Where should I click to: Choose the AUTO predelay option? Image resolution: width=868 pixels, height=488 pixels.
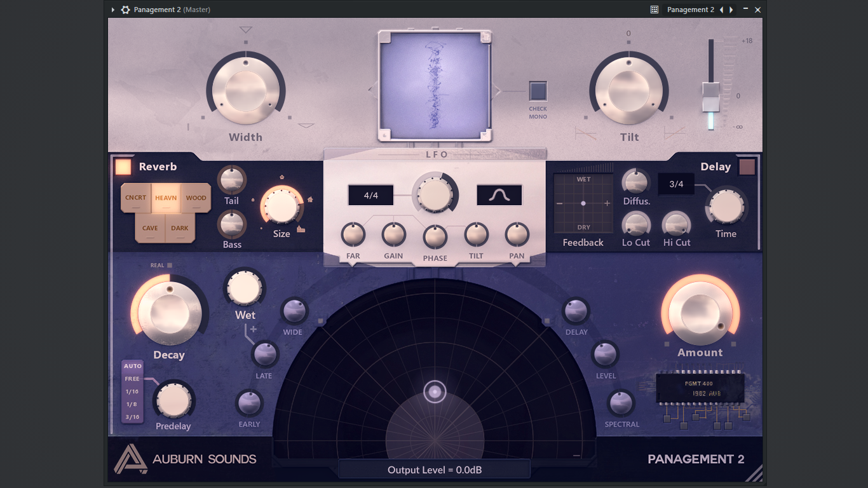133,366
